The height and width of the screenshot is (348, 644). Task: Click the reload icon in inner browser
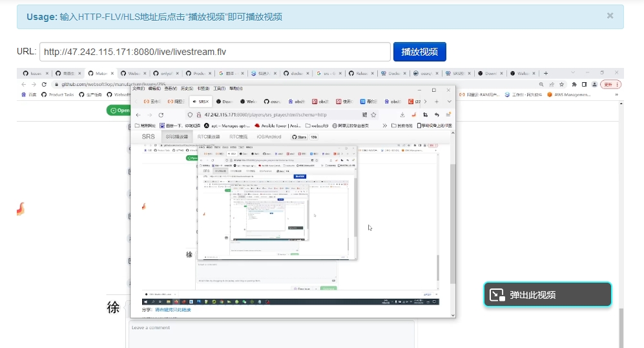161,114
